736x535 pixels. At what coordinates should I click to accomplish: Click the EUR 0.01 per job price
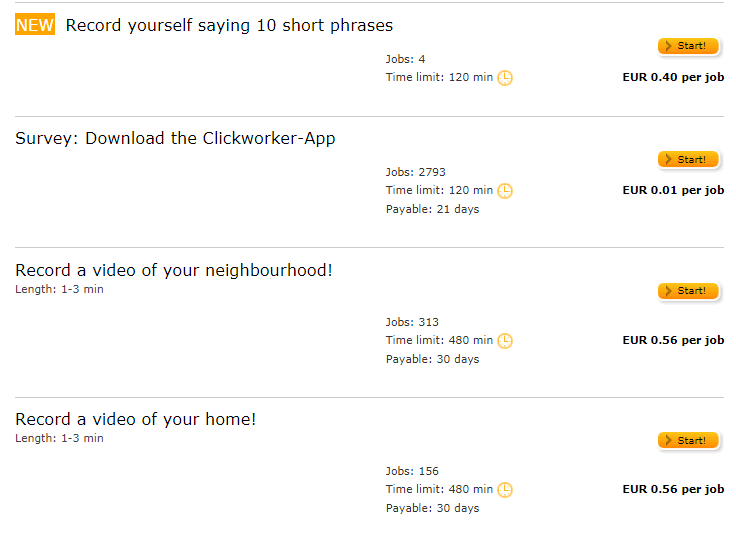(x=672, y=190)
